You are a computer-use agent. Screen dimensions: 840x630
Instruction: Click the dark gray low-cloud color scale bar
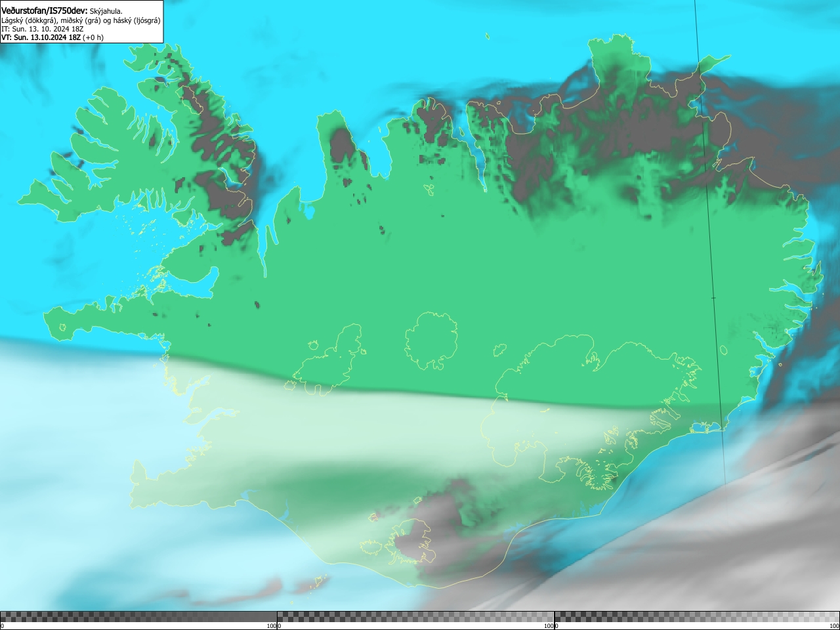(x=138, y=617)
